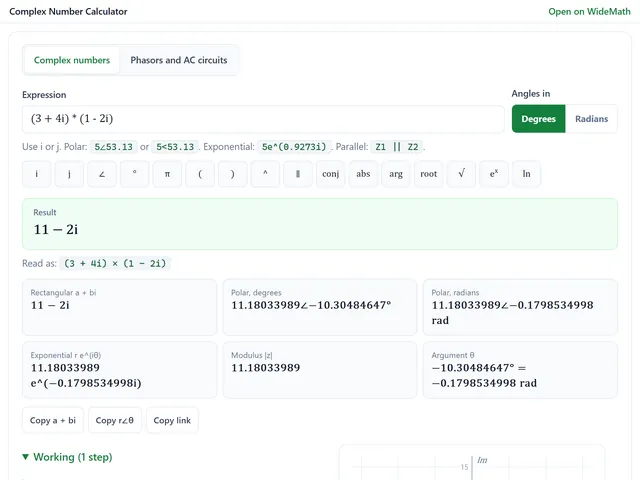The width and height of the screenshot is (640, 480).
Task: Insert the arg function
Action: 396,174
